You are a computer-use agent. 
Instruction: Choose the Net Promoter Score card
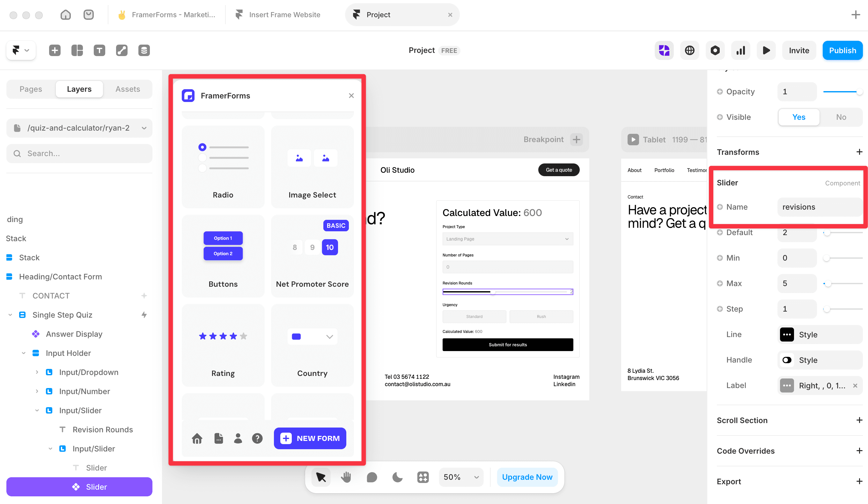(x=312, y=256)
